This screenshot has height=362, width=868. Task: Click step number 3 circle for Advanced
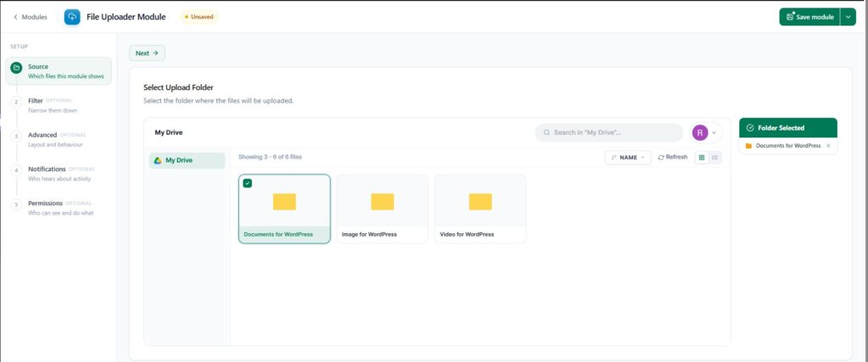(17, 136)
